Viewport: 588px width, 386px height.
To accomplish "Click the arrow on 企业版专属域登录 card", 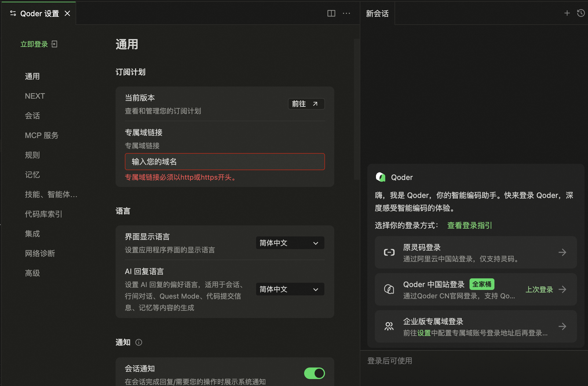I will (562, 326).
